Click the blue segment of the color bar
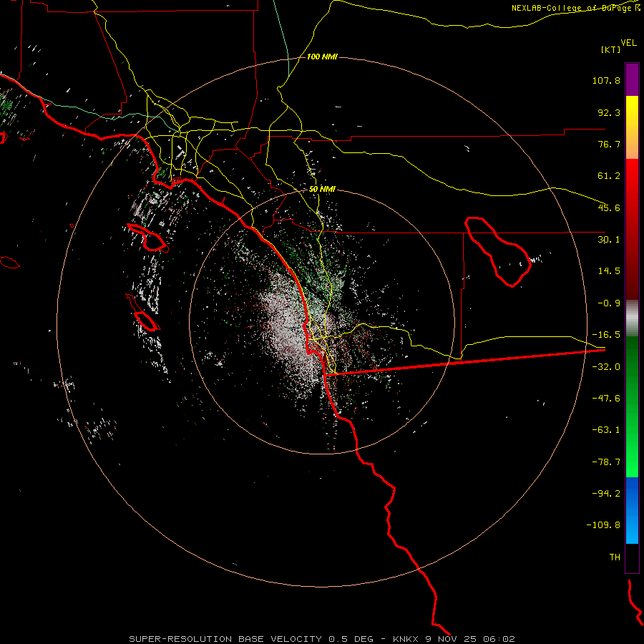This screenshot has height=644, width=644. 632,510
